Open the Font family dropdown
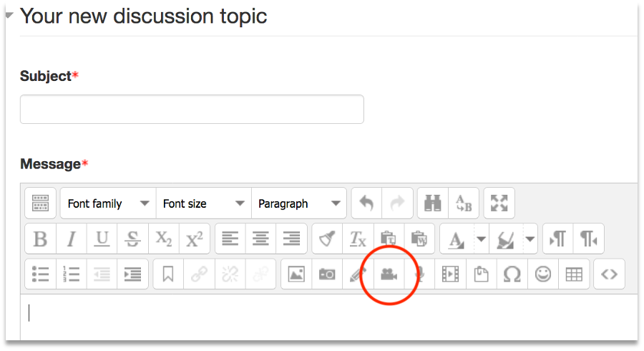Screen dimensions: 644x351 tap(108, 203)
